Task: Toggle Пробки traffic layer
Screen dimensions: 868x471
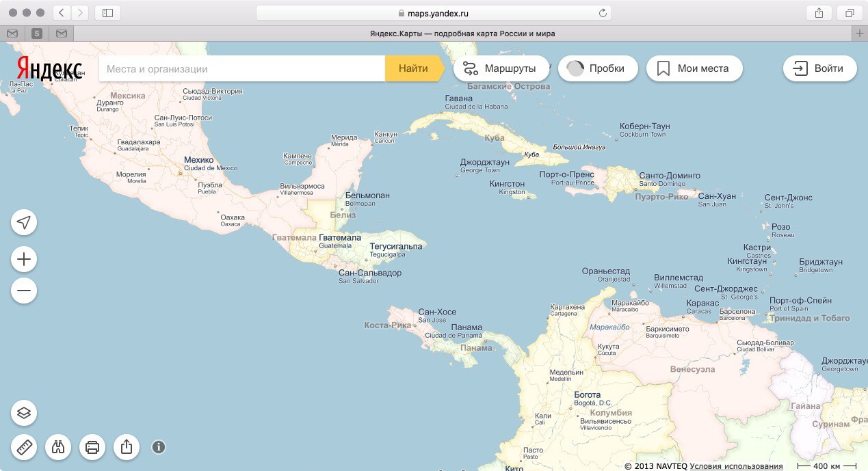Action: point(598,68)
